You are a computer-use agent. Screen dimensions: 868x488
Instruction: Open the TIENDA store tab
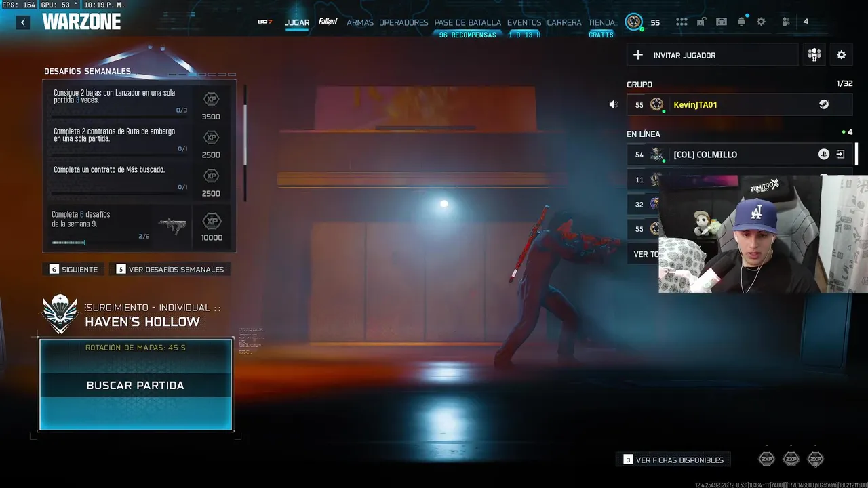click(x=601, y=22)
